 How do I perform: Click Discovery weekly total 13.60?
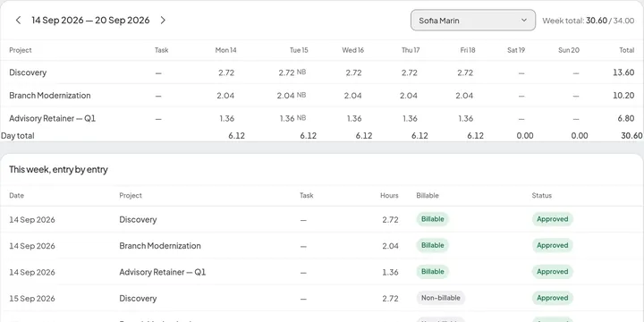point(623,72)
